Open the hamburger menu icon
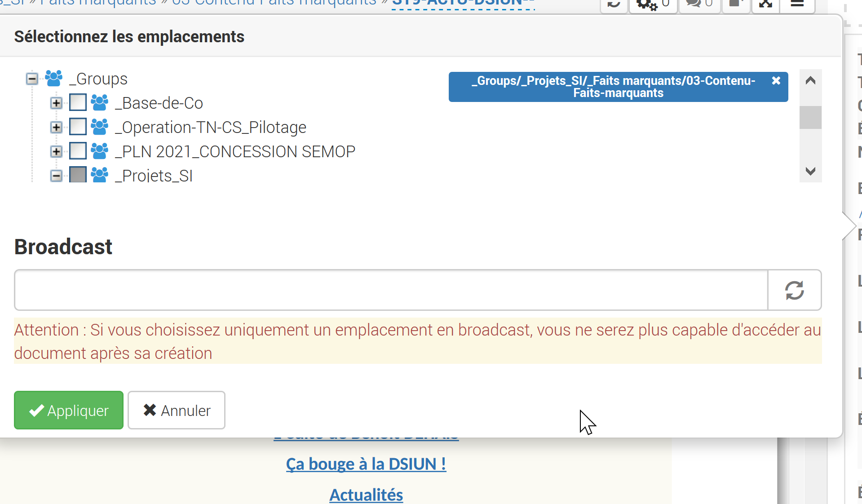The width and height of the screenshot is (862, 504). [797, 4]
